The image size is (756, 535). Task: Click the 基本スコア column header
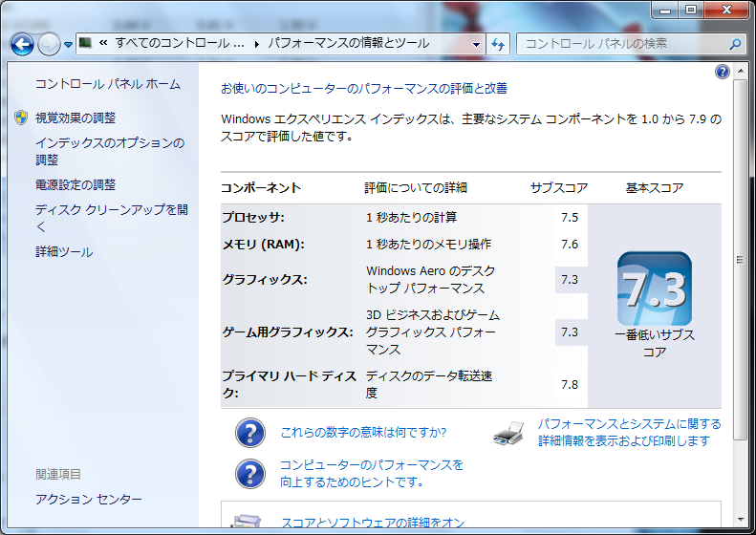(x=655, y=188)
